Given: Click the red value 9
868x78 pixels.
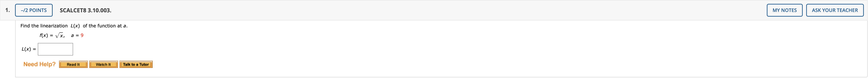Looking at the screenshot, I should pos(82,36).
